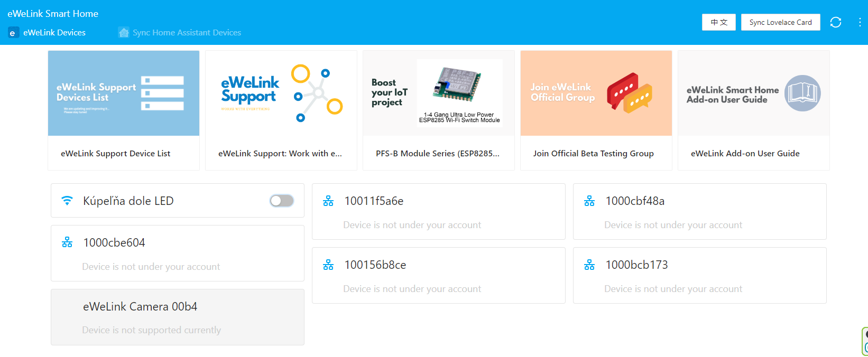Select device ID 100156b8ce
Viewport: 868px width, 357px height.
(x=375, y=265)
